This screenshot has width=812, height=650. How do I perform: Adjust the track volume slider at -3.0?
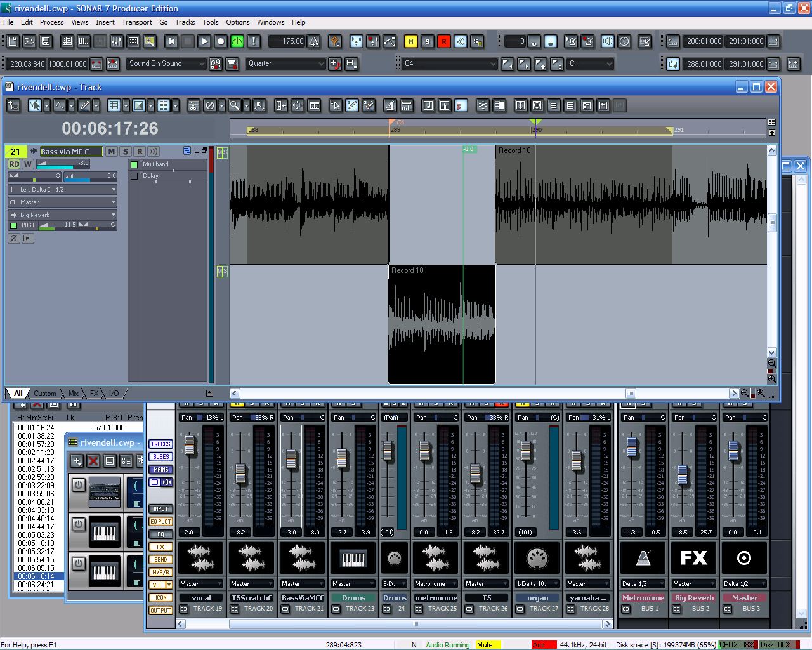click(x=63, y=164)
